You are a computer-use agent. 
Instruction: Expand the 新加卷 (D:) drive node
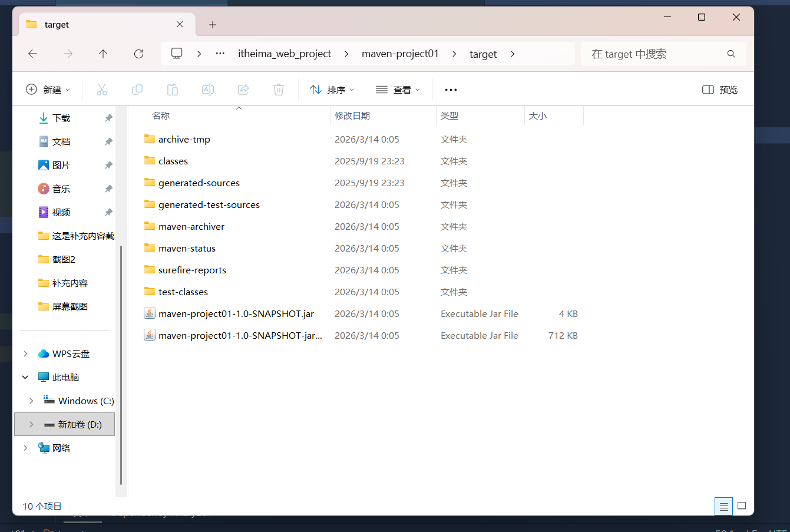point(31,424)
